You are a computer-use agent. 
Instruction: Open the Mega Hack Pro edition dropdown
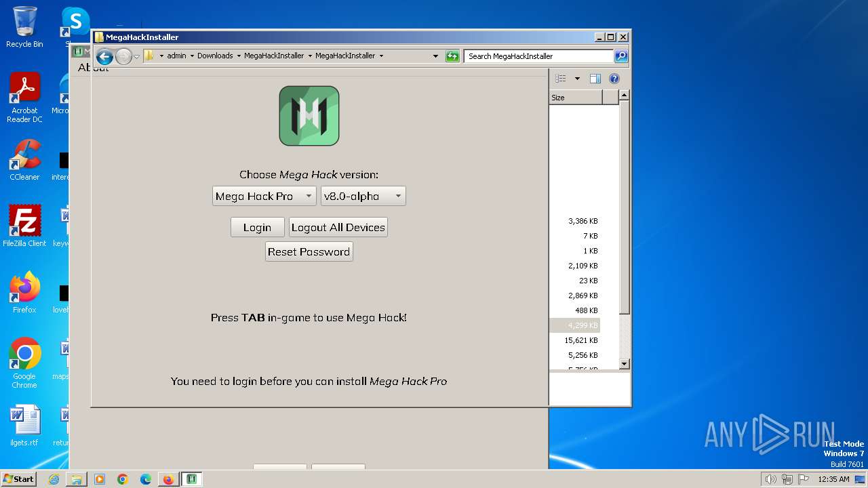click(x=264, y=196)
